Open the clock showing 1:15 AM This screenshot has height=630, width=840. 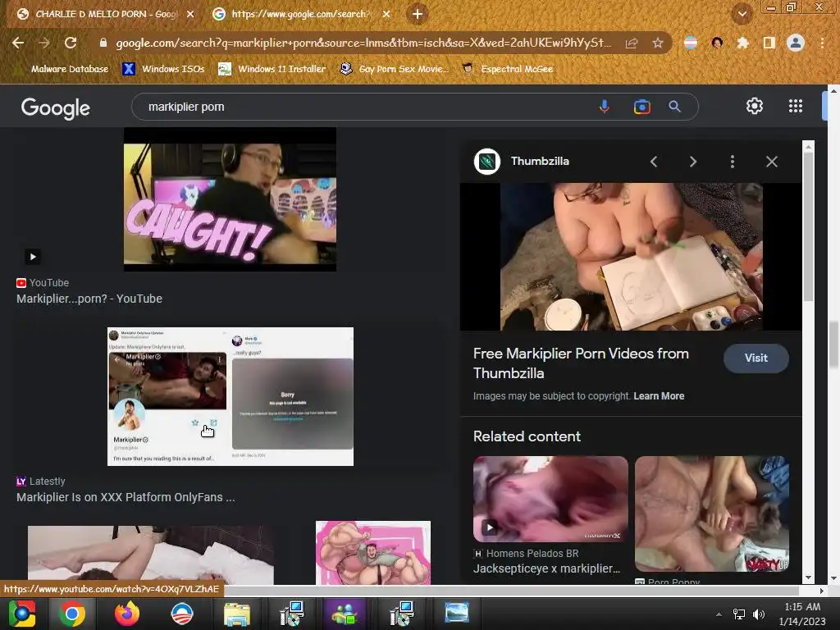802,614
